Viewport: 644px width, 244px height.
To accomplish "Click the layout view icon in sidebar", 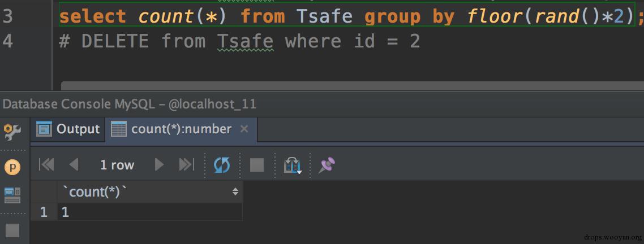I will [12, 195].
